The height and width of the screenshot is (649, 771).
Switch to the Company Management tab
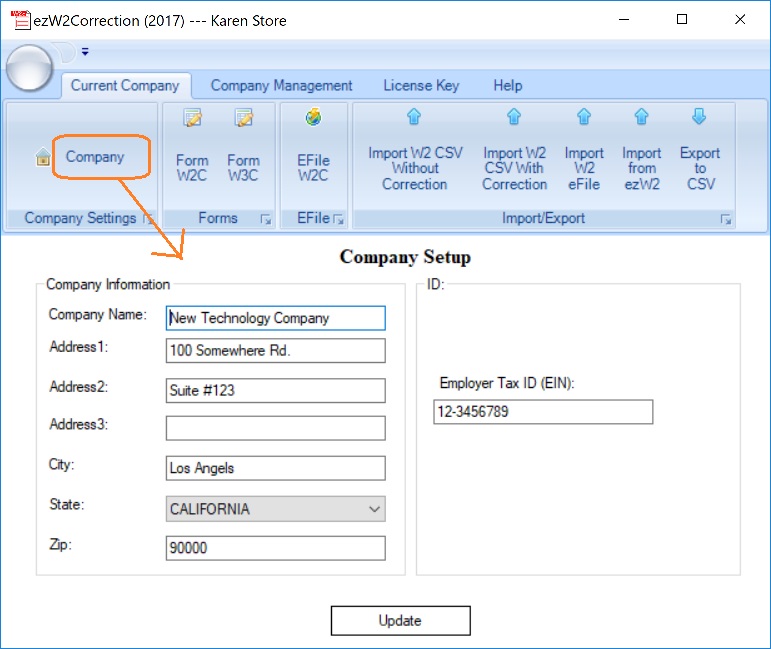coord(281,86)
